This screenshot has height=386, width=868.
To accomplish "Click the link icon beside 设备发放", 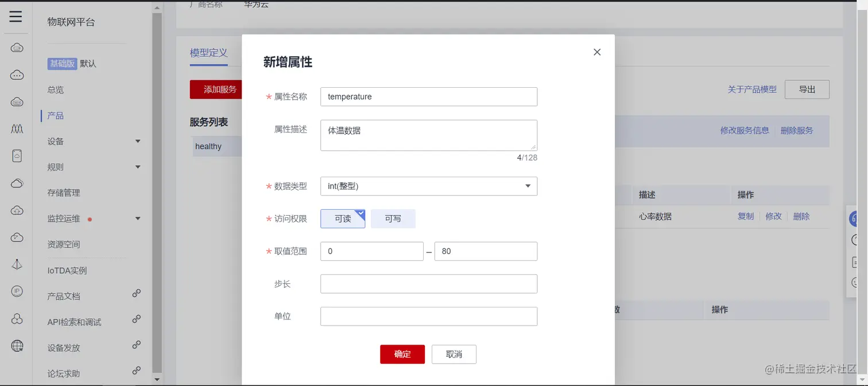I will tap(137, 345).
